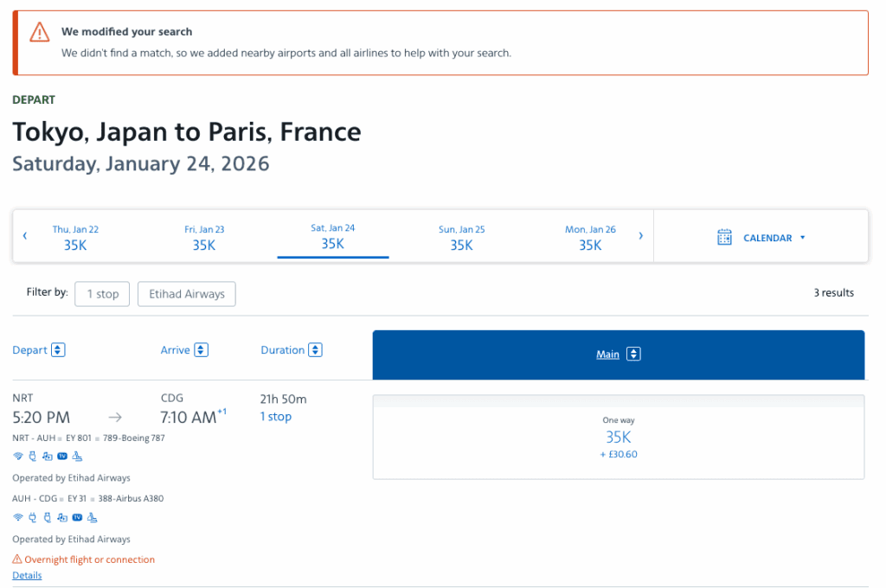886x588 pixels.
Task: Click the music entertainment icon on the AUH - CDG flight
Action: point(61,518)
